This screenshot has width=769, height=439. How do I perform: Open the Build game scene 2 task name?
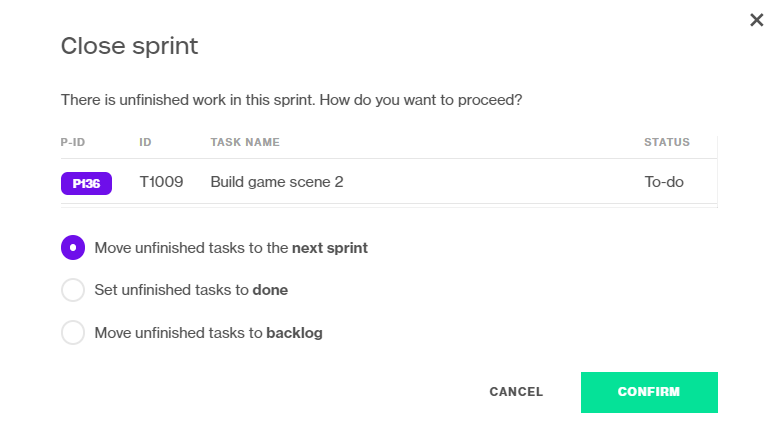click(277, 182)
